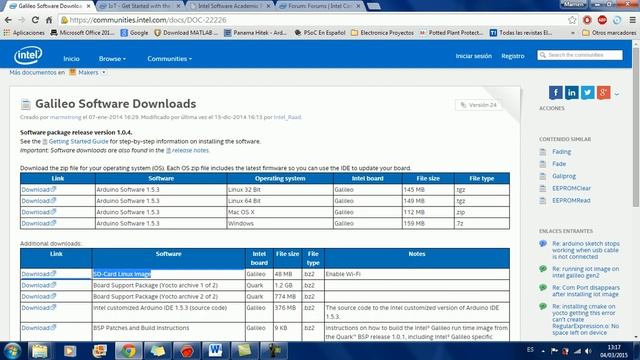Open the Versión 24 button
The image size is (640, 360).
(478, 105)
